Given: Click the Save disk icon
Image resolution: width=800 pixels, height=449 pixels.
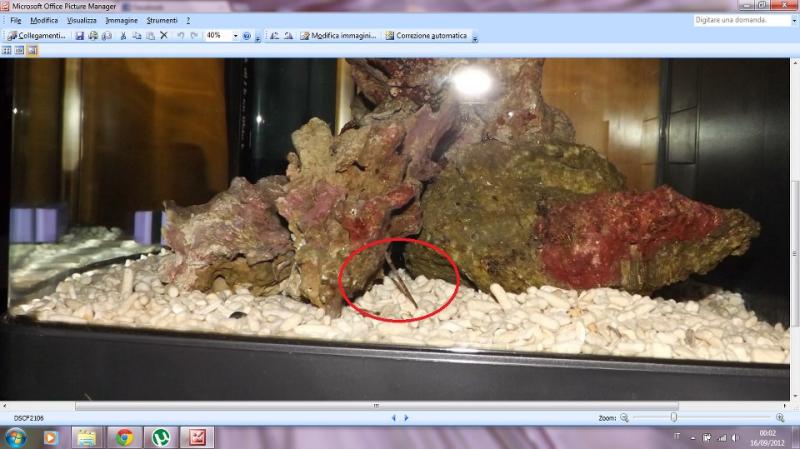Looking at the screenshot, I should 80,36.
